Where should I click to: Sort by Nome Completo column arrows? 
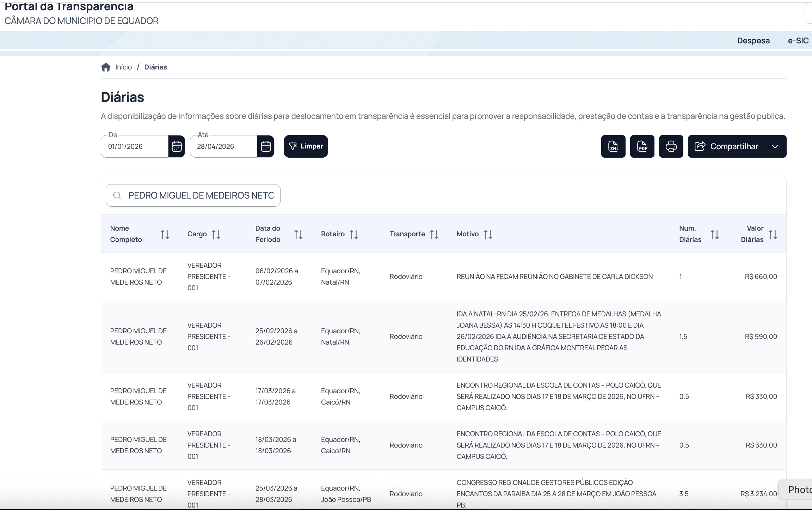click(x=165, y=234)
